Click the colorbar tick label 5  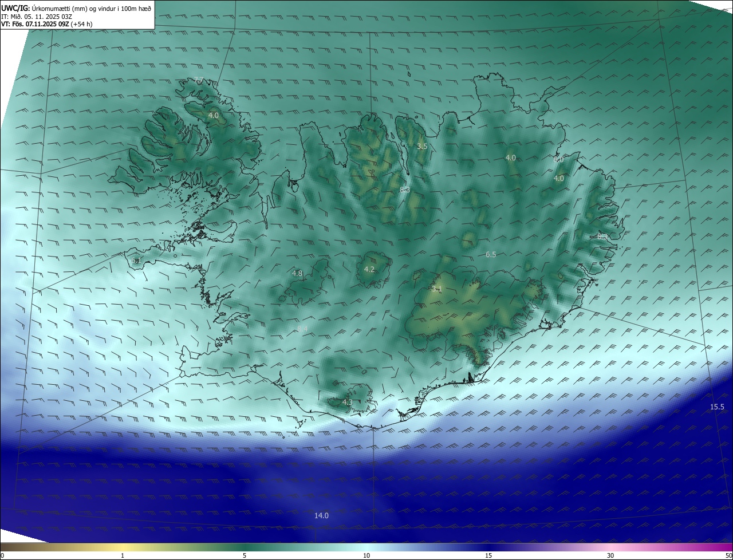pos(245,555)
